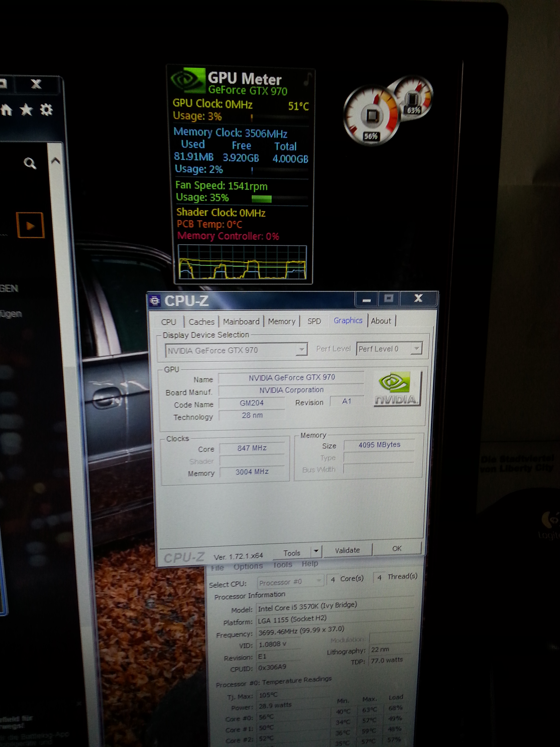The width and height of the screenshot is (560, 747).
Task: Open the Perf Level 0 dropdown
Action: point(417,348)
